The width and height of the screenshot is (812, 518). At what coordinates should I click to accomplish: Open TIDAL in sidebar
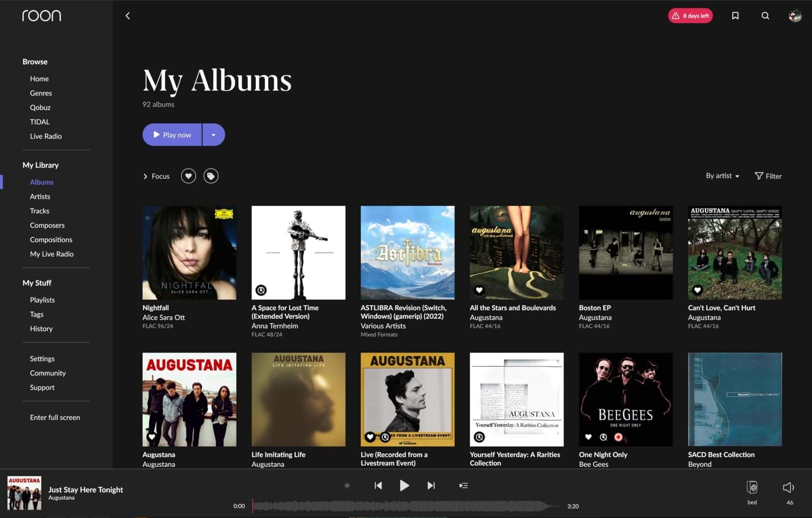[40, 122]
